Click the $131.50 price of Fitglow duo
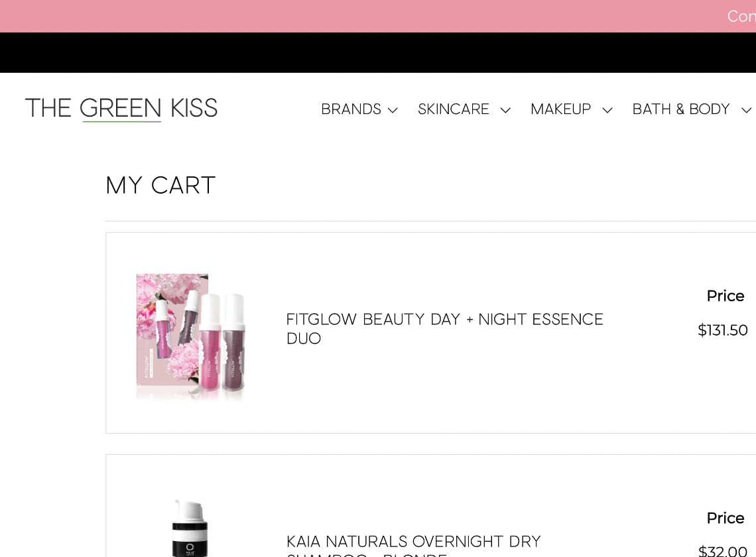Screen dimensions: 756x557 tap(722, 330)
